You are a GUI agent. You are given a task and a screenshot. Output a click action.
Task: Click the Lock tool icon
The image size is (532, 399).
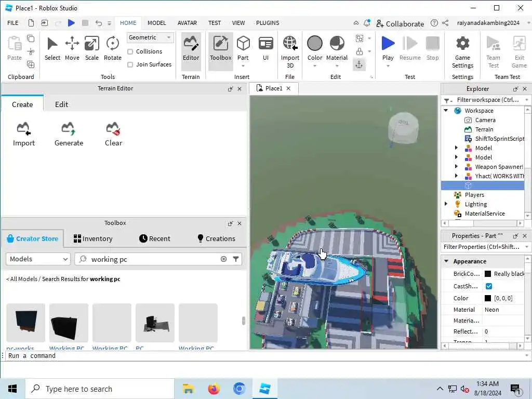360,51
